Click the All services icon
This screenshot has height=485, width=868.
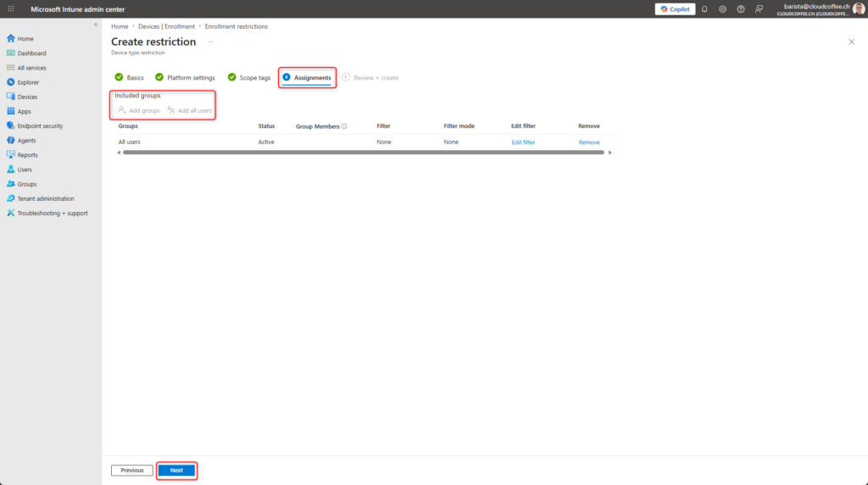(10, 68)
